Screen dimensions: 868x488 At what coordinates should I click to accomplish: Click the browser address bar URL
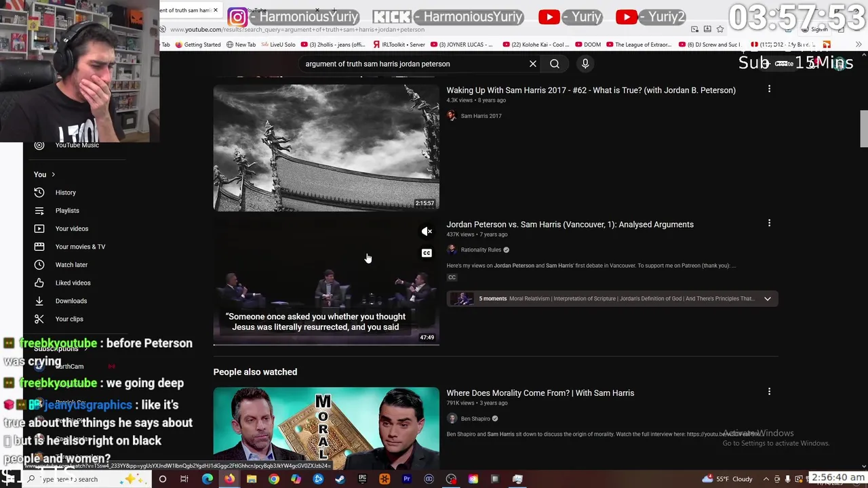pos(297,29)
